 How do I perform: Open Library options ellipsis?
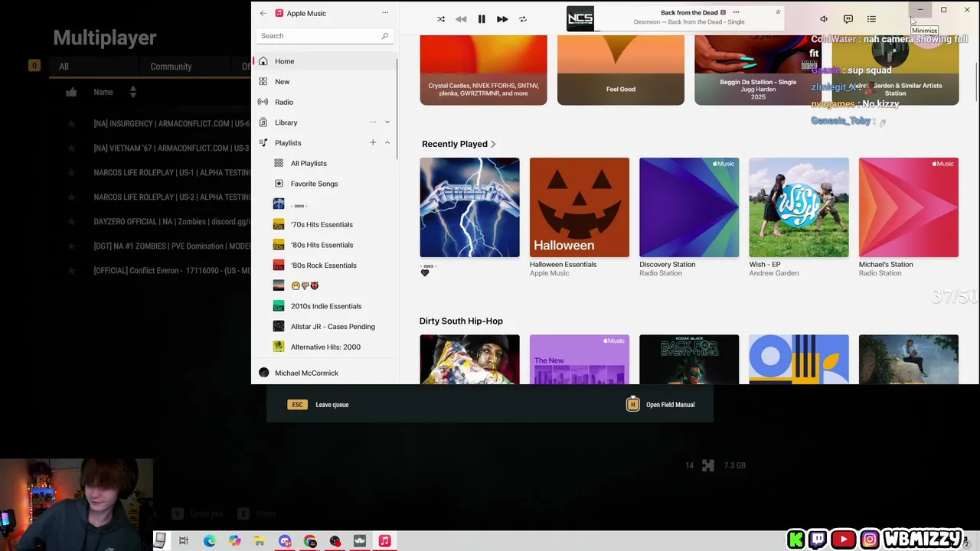pyautogui.click(x=373, y=122)
